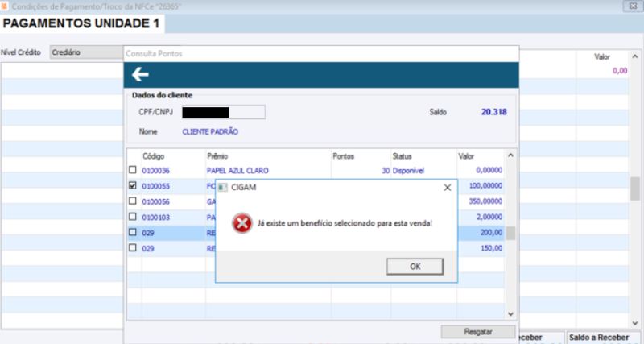Click the app icon in payment window title
The width and height of the screenshot is (644, 344).
[4, 6]
